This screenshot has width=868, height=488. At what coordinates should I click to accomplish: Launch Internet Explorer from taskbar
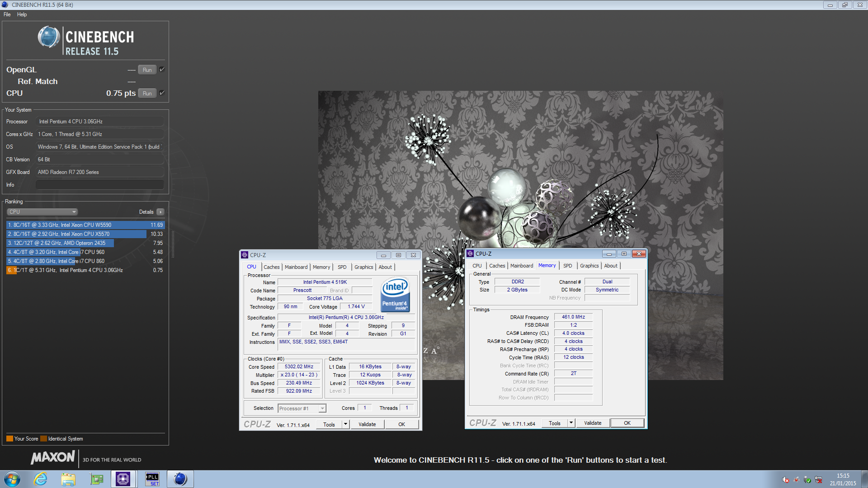(x=41, y=479)
